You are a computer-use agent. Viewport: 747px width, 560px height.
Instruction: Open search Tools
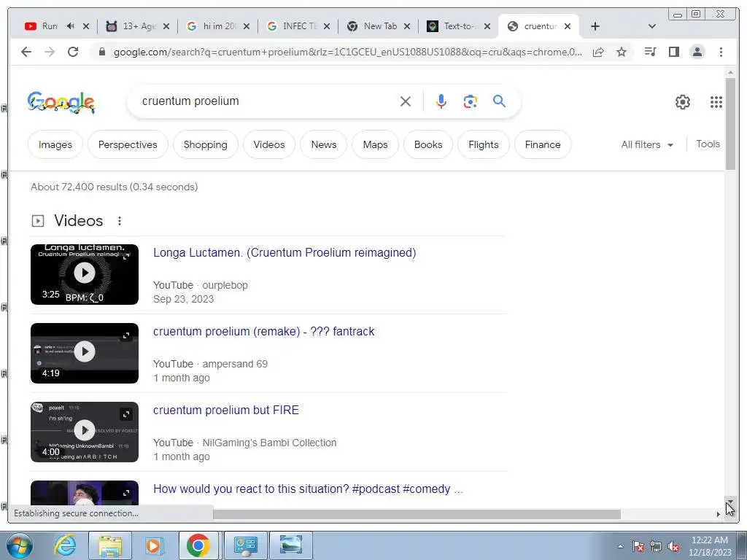coord(708,144)
